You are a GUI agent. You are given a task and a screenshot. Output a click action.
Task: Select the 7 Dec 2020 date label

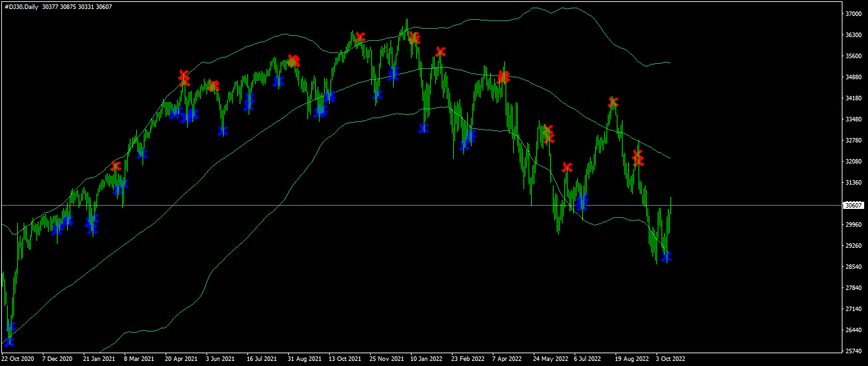click(x=58, y=359)
